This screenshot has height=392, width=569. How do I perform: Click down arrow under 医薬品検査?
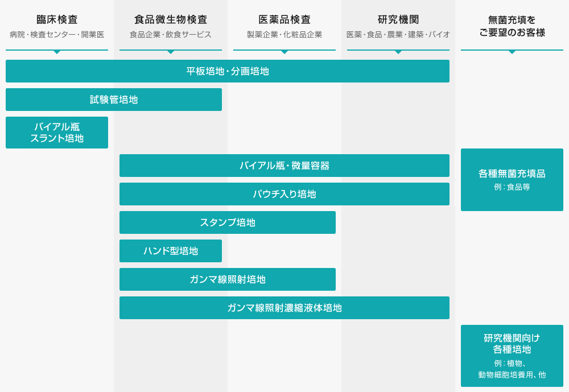(x=284, y=52)
